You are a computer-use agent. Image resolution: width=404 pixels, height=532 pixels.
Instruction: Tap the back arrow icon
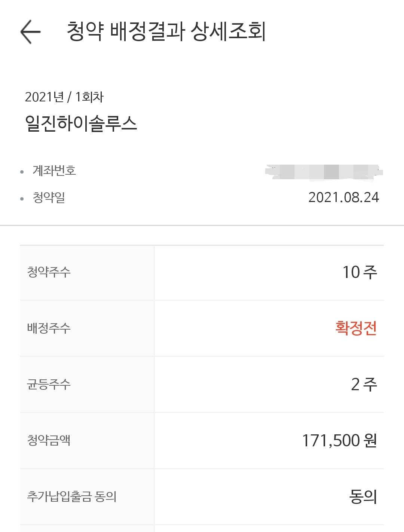tap(30, 32)
